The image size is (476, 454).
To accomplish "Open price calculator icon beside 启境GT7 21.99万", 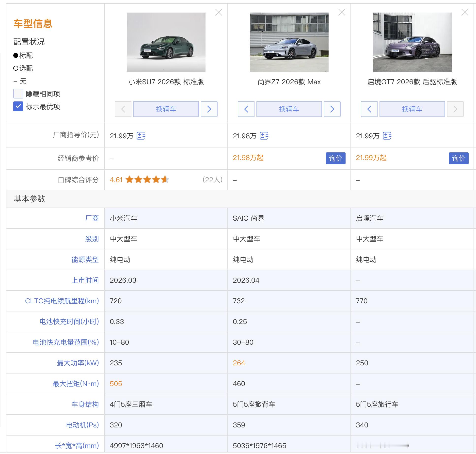I will click(387, 136).
